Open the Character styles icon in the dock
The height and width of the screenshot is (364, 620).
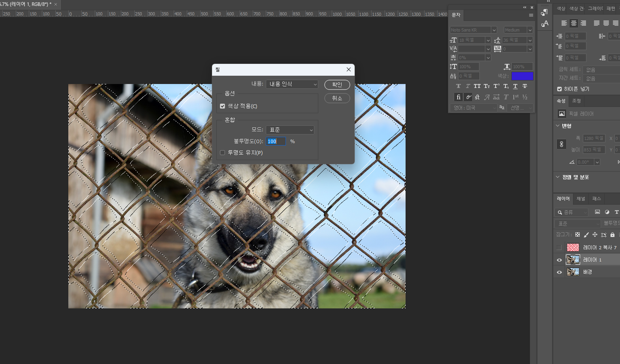click(545, 24)
